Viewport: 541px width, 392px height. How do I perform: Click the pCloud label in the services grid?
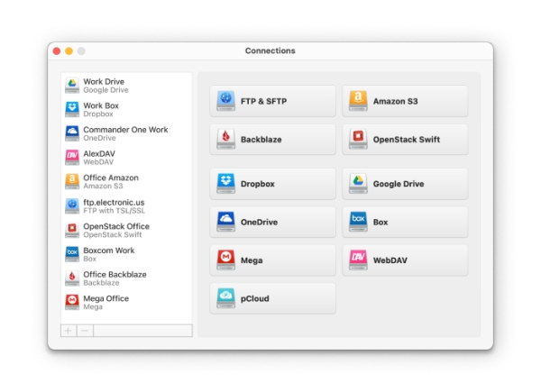[x=254, y=299]
